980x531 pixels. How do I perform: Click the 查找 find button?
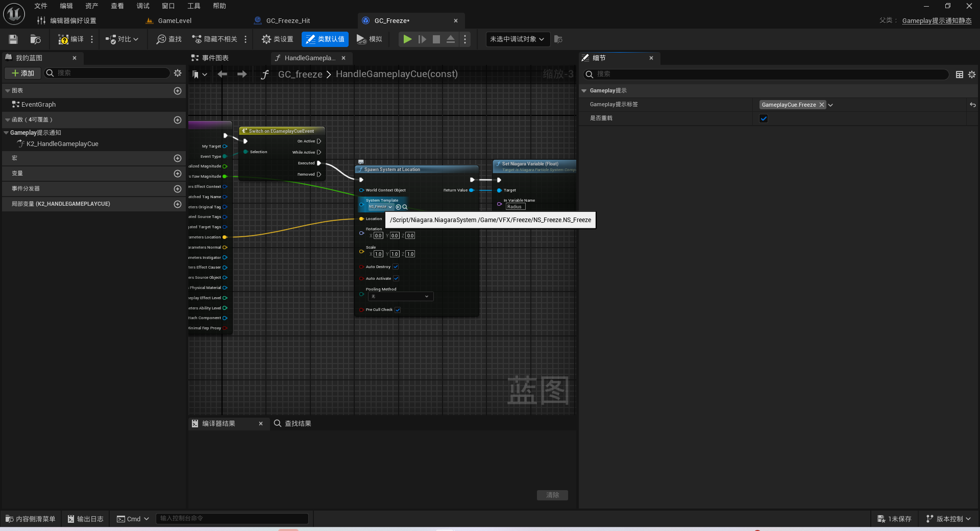[x=169, y=39]
